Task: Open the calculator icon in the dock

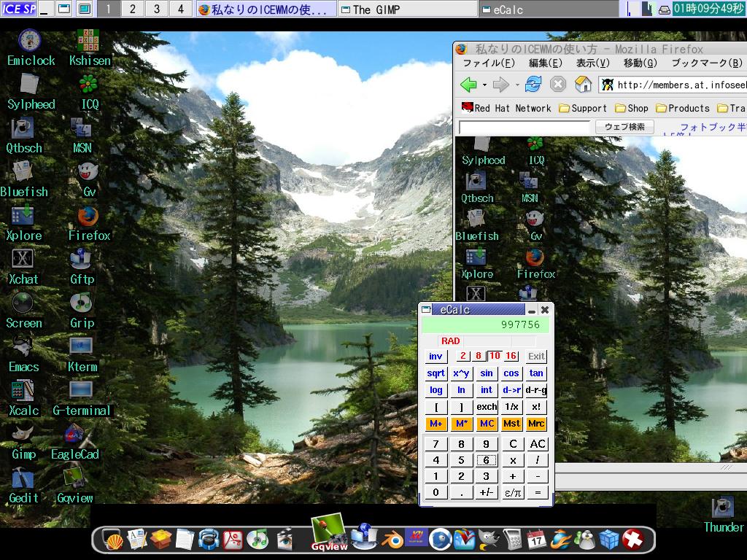Action: (x=514, y=540)
